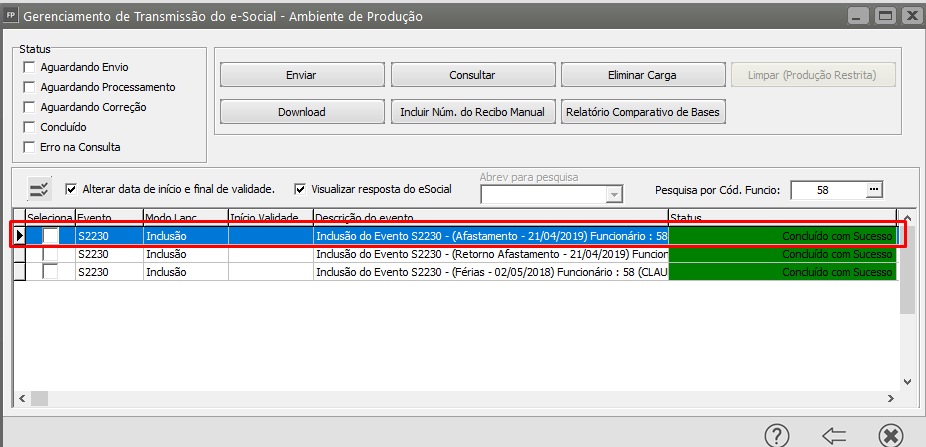The height and width of the screenshot is (447, 926).
Task: Select the Afastamento - 21/04/2019 description cell
Action: (x=491, y=236)
